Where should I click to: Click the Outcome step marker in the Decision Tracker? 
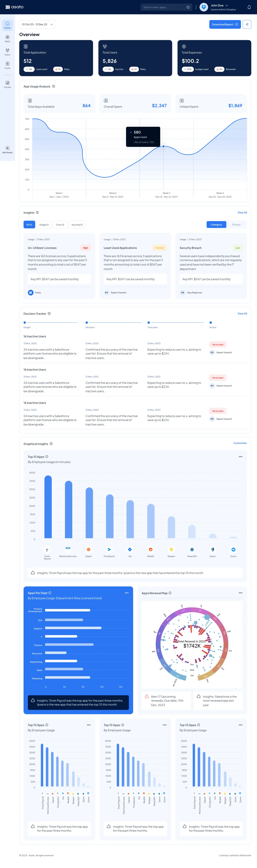[x=149, y=322]
